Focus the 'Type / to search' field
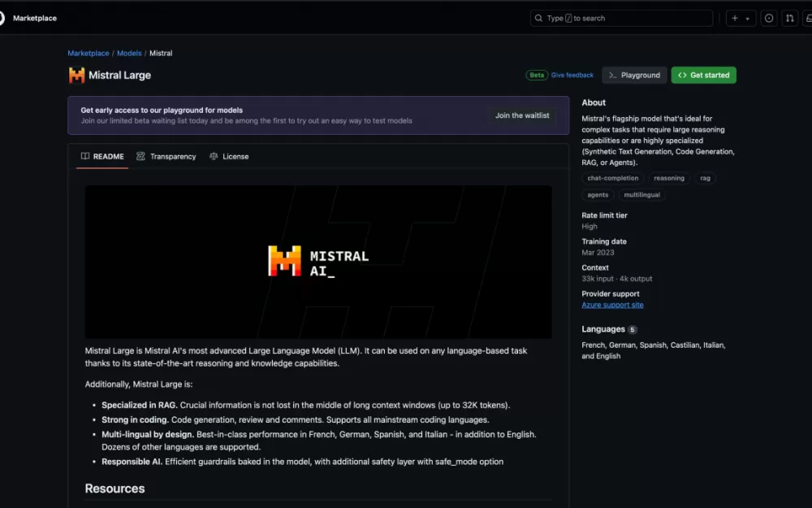The height and width of the screenshot is (508, 812). pos(621,18)
